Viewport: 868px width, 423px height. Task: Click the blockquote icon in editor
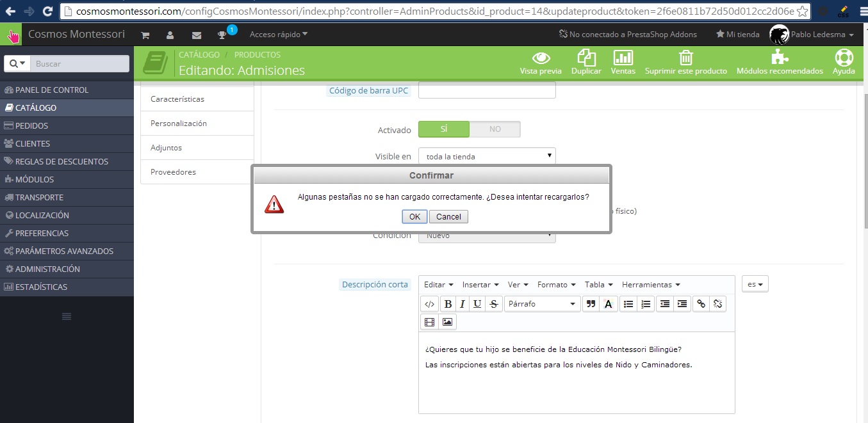coord(591,304)
